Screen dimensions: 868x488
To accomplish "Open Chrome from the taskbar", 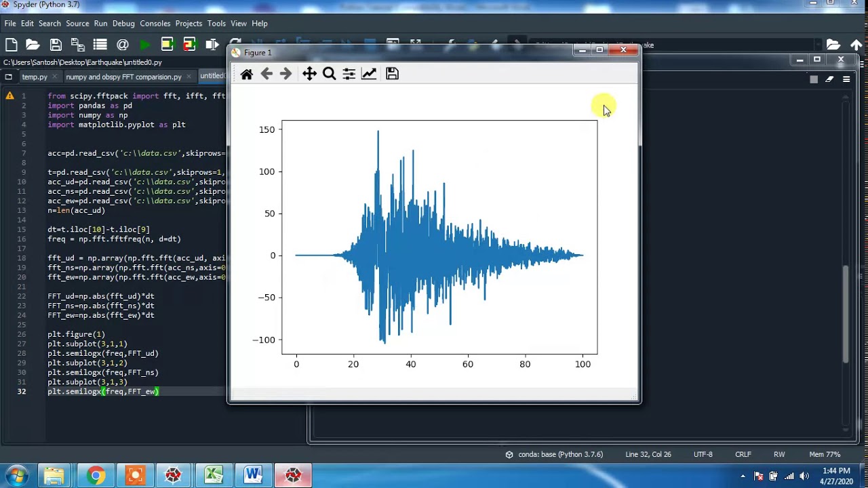I will pyautogui.click(x=96, y=475).
